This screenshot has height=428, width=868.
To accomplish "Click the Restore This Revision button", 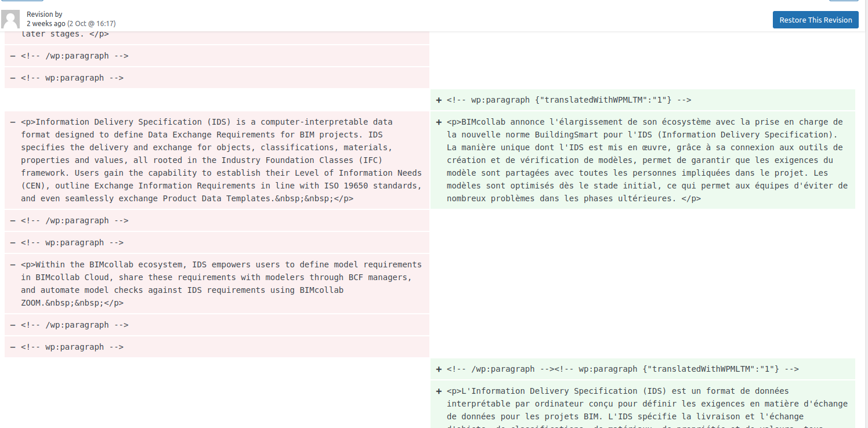I will pos(815,20).
